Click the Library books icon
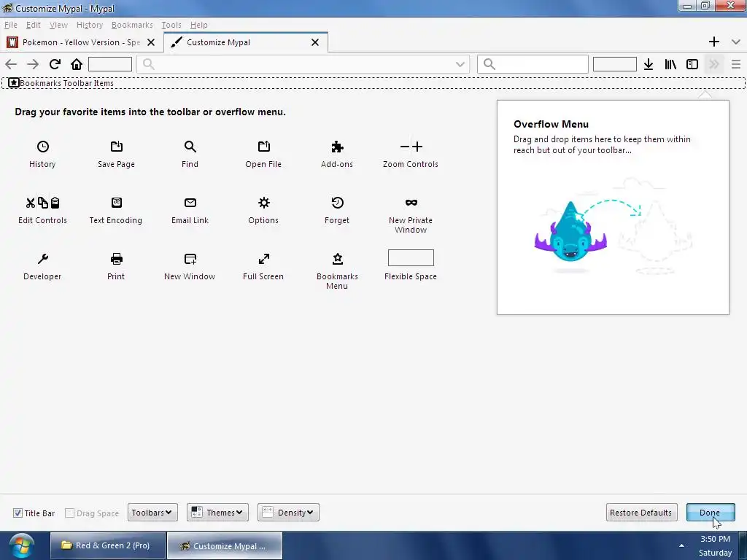 click(x=670, y=64)
